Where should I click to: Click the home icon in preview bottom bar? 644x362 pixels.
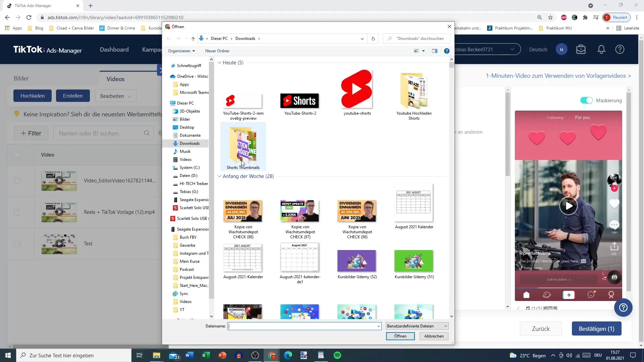(x=526, y=295)
